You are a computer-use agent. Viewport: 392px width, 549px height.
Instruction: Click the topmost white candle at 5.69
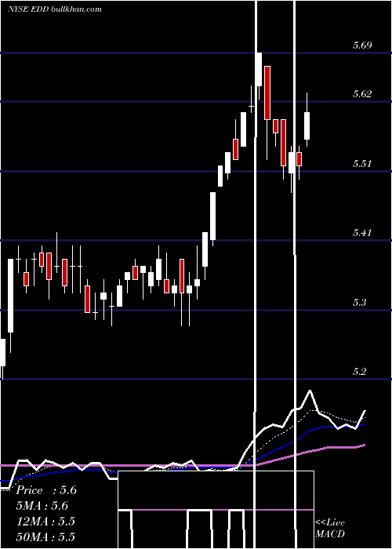pyautogui.click(x=260, y=69)
